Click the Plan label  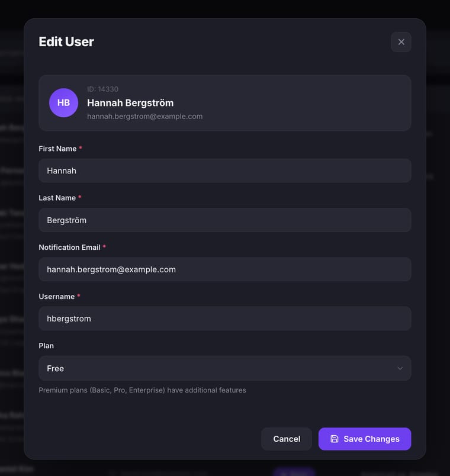[46, 346]
